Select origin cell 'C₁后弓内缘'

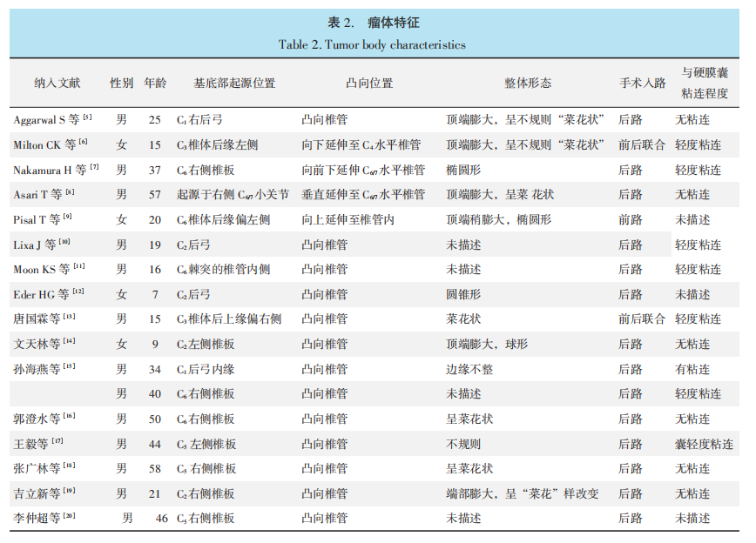[206, 369]
